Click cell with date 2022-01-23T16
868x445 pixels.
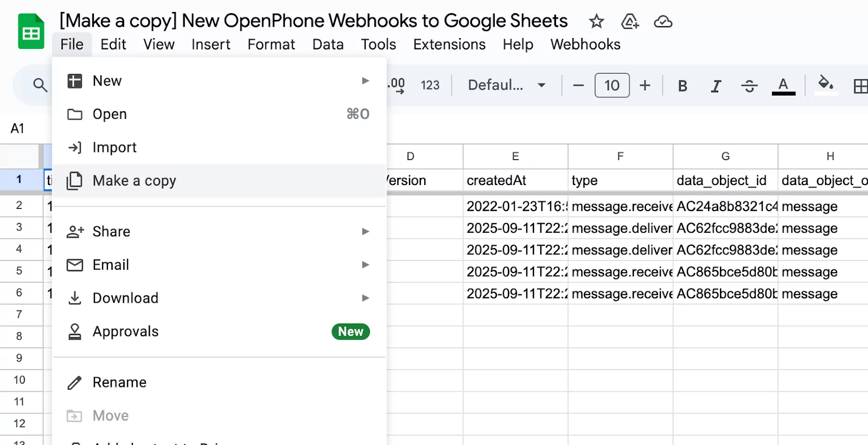coord(515,206)
